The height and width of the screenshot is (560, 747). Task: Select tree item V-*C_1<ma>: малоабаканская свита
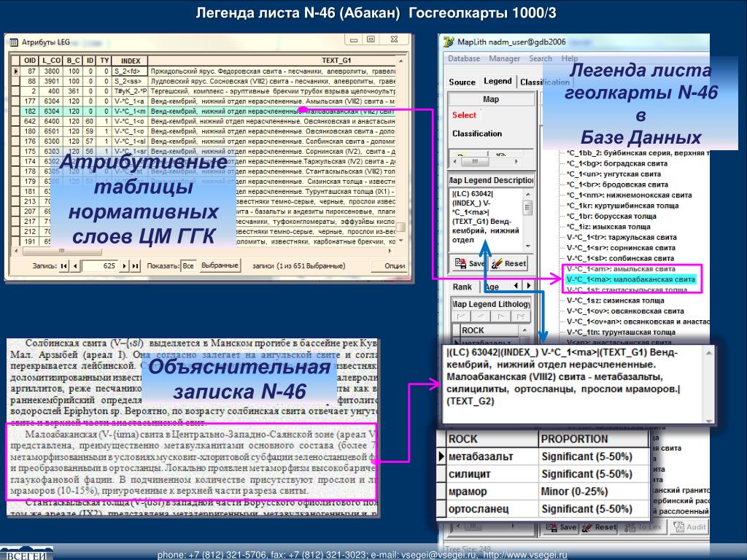[631, 279]
